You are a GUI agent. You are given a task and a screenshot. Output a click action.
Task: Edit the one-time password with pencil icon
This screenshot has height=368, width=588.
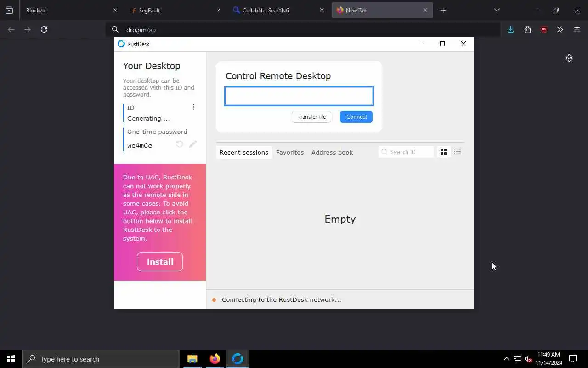click(x=193, y=144)
